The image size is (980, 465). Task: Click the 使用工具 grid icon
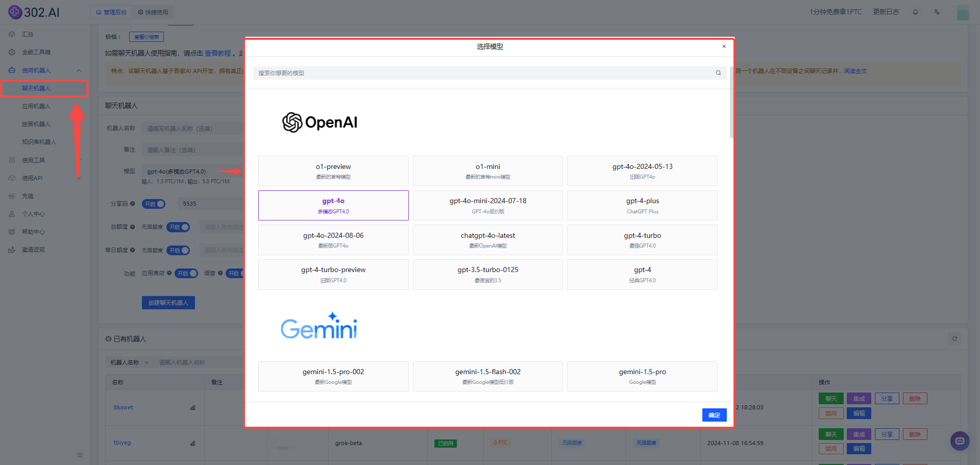click(12, 160)
